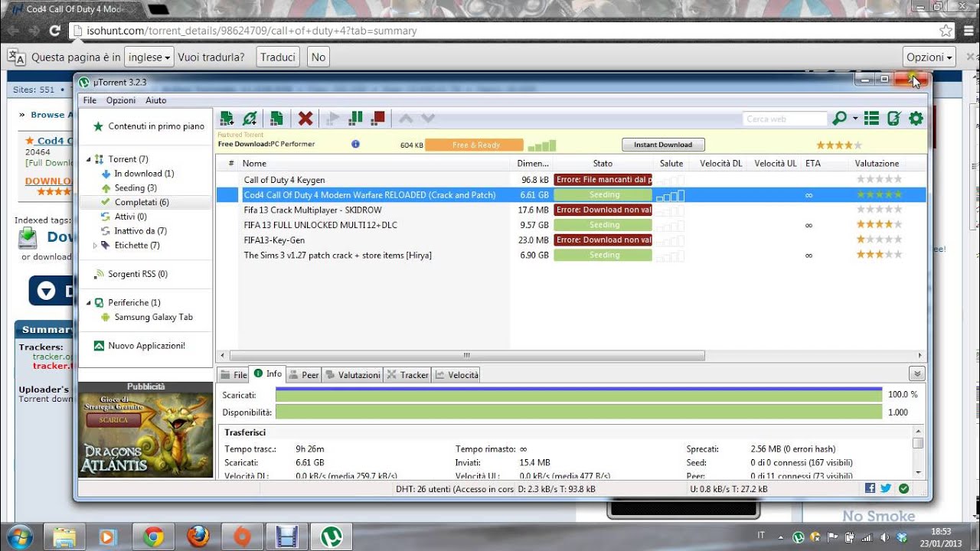This screenshot has height=551, width=980.
Task: Select the Call of Duty 4 Keygen row
Action: 570,180
